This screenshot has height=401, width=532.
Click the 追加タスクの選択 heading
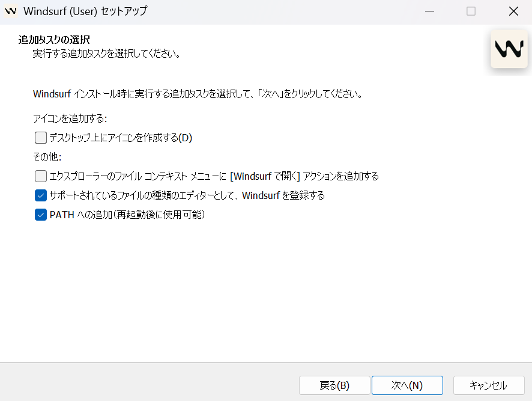click(x=54, y=40)
